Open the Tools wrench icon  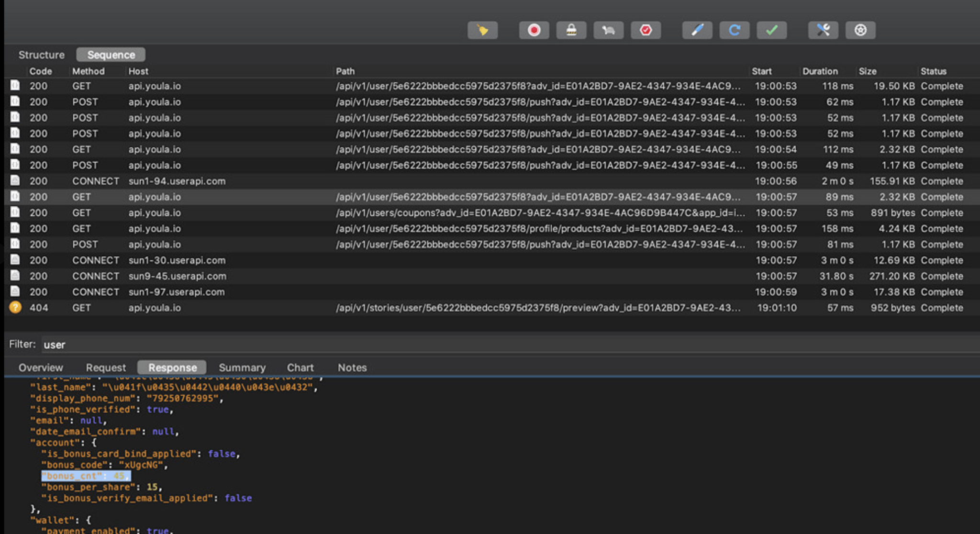(x=823, y=31)
